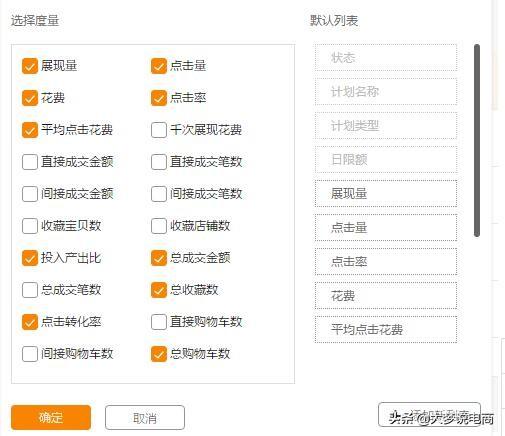Select 展现量 item in default list
This screenshot has height=436, width=505.
pyautogui.click(x=386, y=194)
